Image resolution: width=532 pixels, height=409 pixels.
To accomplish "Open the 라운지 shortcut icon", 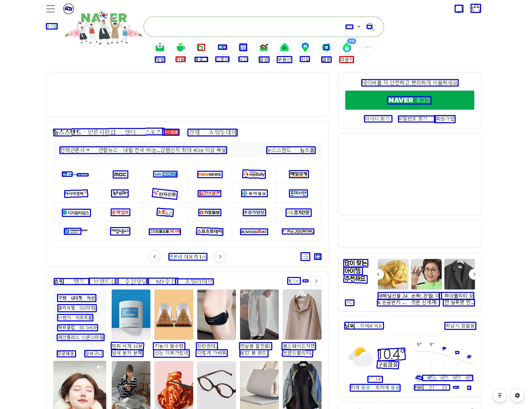I will pyautogui.click(x=347, y=47).
